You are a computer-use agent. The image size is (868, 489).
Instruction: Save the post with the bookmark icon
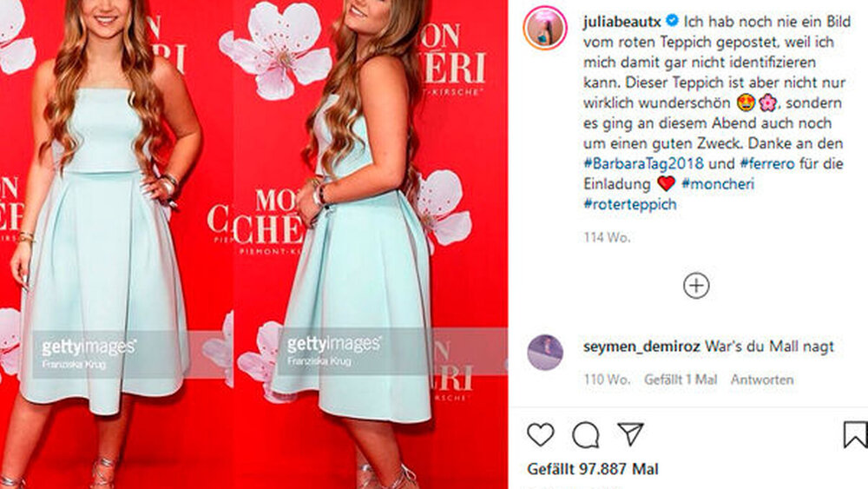855,435
